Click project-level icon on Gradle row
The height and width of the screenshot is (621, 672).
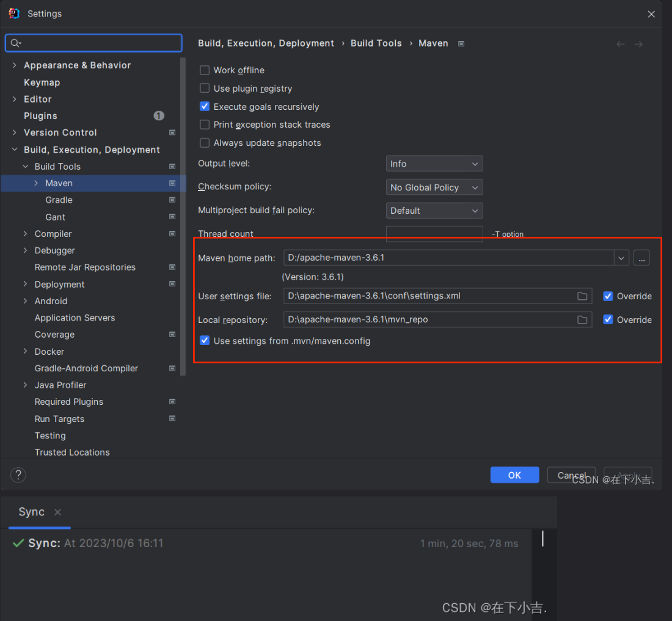tap(172, 200)
